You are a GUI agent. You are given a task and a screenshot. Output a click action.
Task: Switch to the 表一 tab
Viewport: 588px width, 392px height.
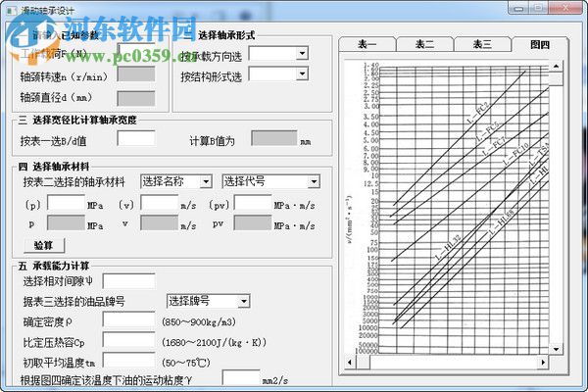(x=367, y=45)
